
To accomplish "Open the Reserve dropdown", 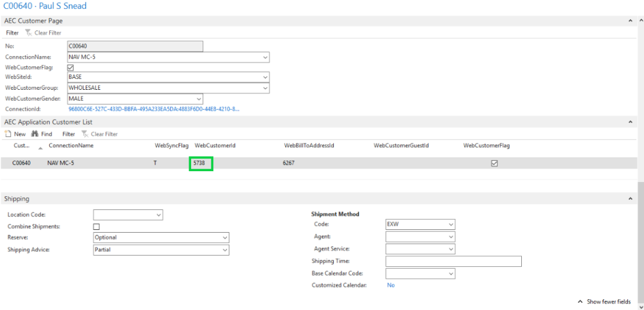I will click(x=225, y=238).
